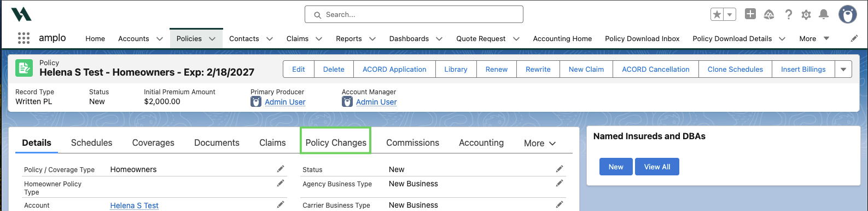Edit Homeowner Policy Type pencil icon

(281, 183)
